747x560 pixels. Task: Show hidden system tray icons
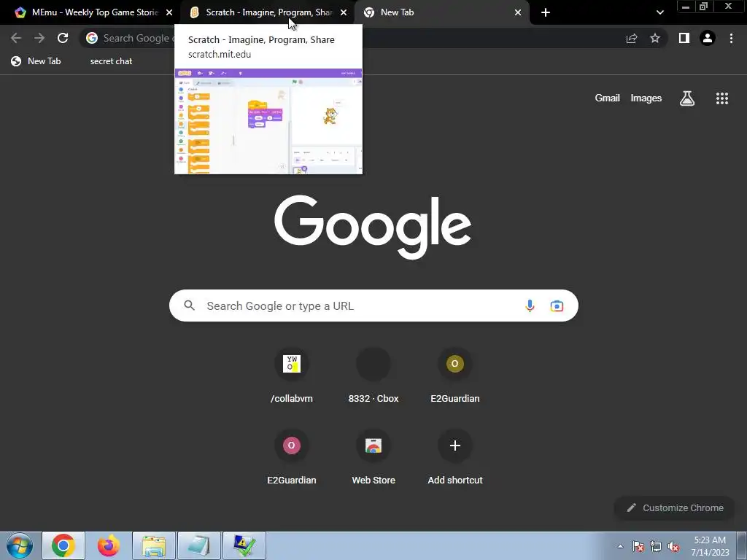620,546
